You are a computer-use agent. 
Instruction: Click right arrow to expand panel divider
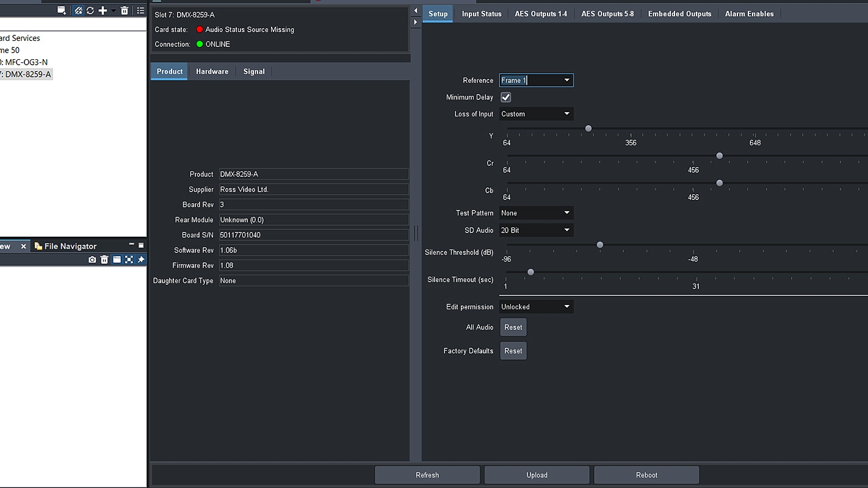416,22
